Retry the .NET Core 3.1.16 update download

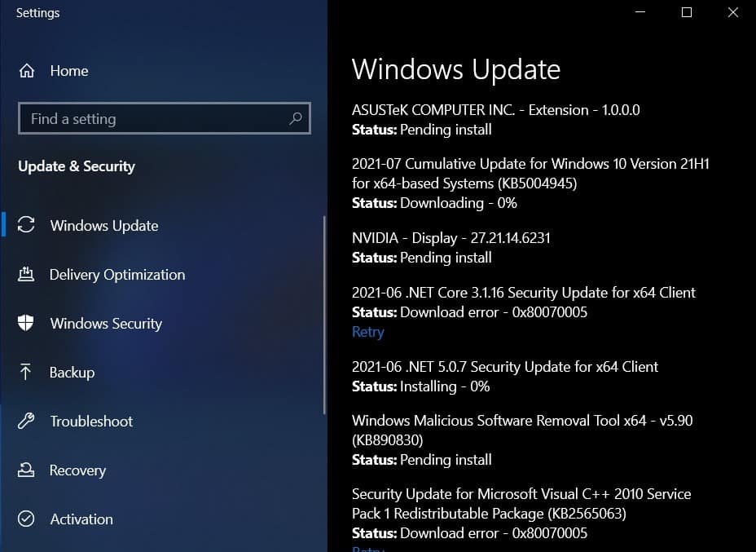click(x=367, y=332)
